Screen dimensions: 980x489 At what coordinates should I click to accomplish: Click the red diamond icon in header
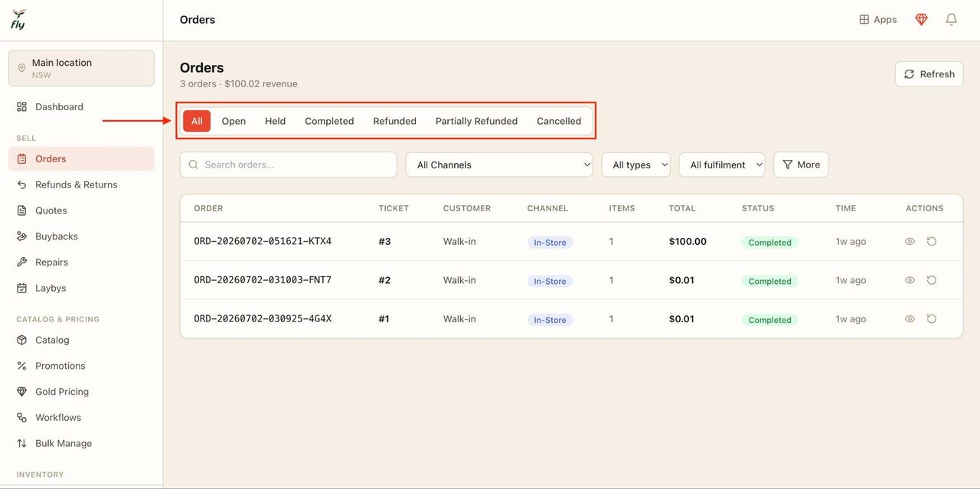pos(922,20)
